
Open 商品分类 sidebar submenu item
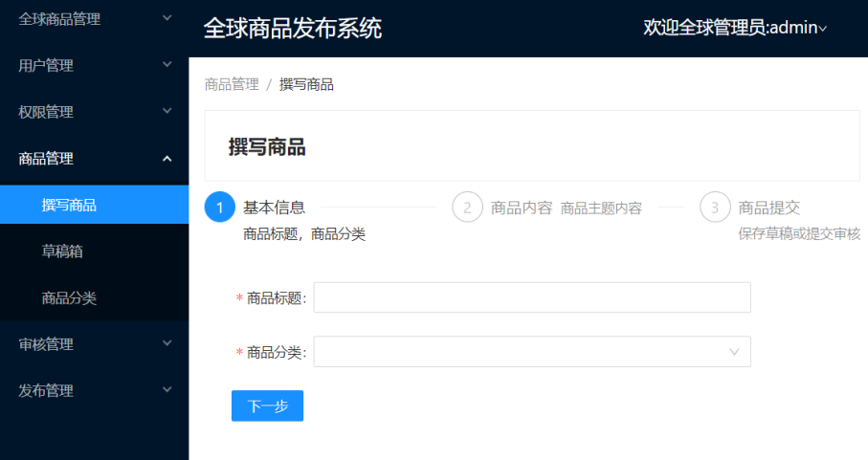point(69,298)
